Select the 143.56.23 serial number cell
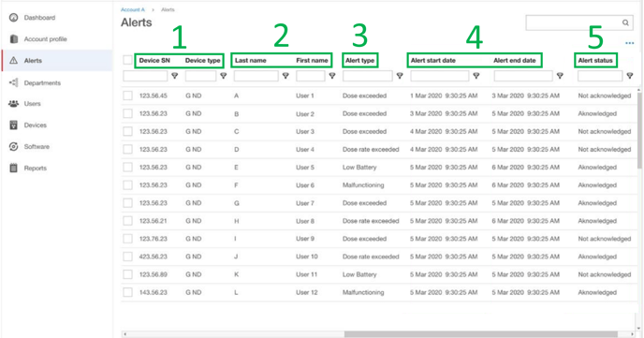644x338 pixels. point(154,292)
